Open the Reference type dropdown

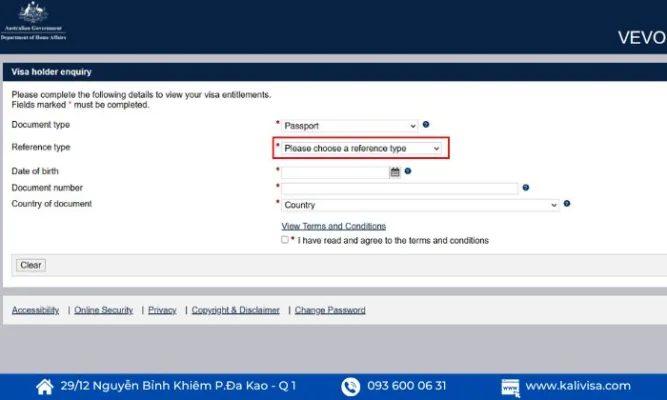coord(361,149)
